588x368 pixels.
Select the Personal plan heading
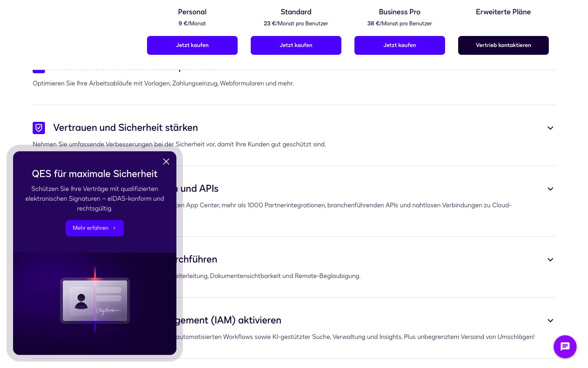[192, 12]
